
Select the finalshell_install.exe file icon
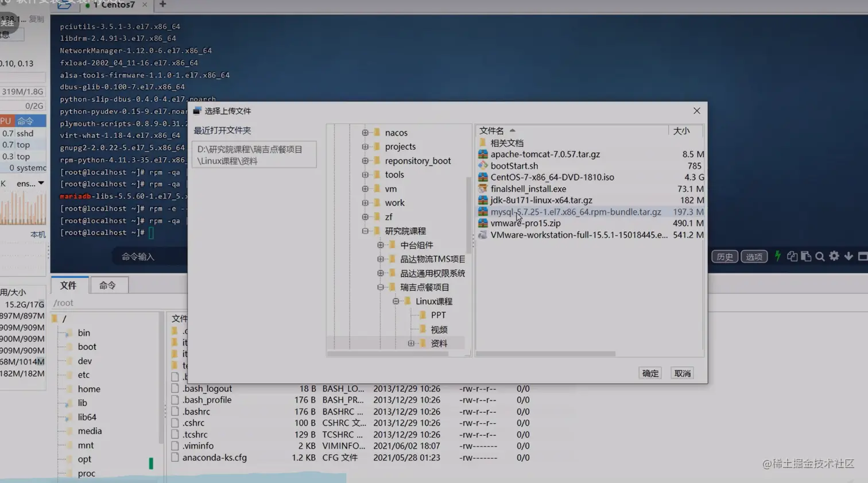[x=483, y=188]
